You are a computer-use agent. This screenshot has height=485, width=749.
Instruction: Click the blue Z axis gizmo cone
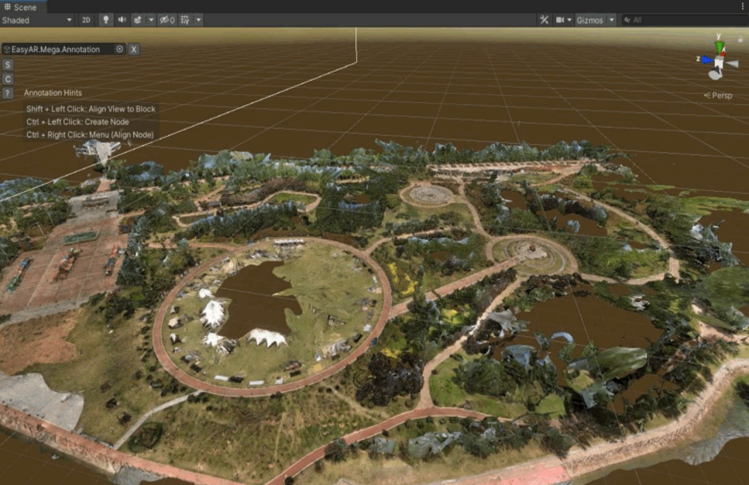703,60
